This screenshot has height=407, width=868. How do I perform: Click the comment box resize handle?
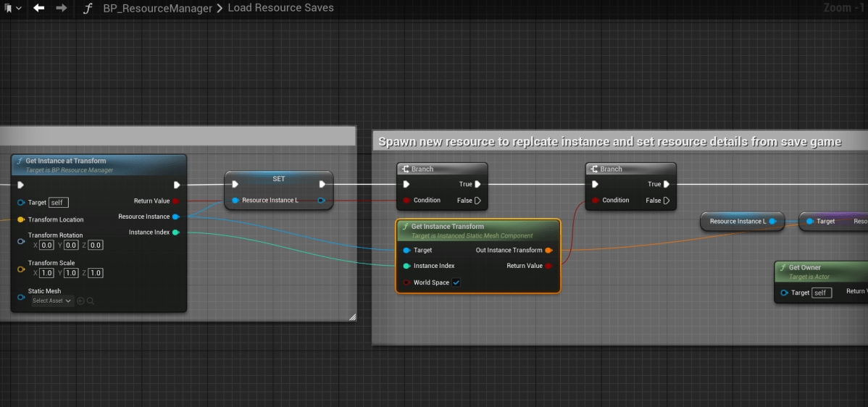click(352, 316)
